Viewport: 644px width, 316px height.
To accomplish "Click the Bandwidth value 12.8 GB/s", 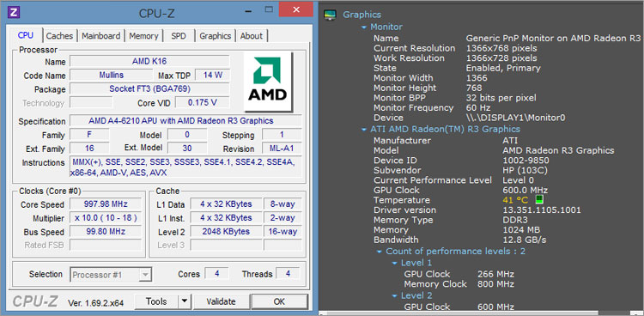I will coord(525,240).
